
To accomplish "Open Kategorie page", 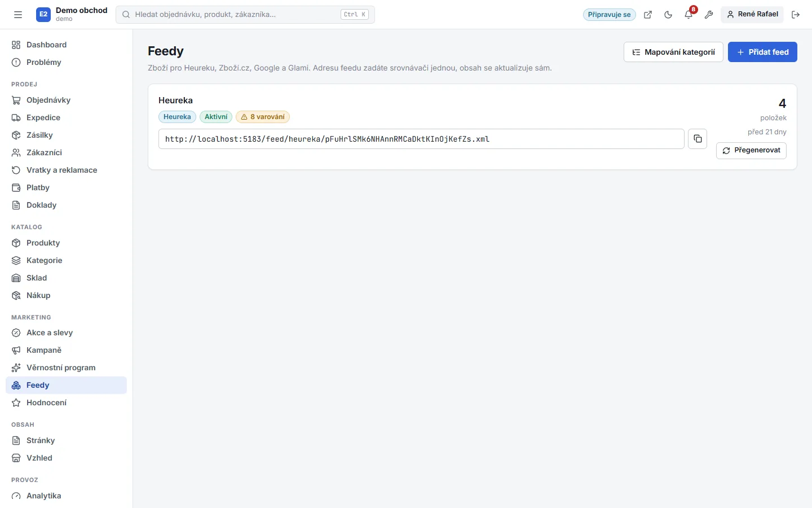I will click(x=66, y=260).
